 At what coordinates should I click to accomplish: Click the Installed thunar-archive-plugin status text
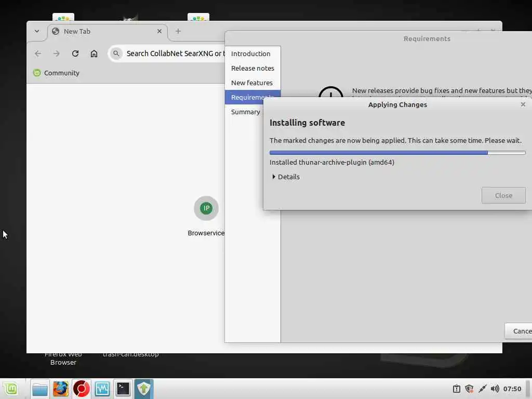[x=332, y=163]
